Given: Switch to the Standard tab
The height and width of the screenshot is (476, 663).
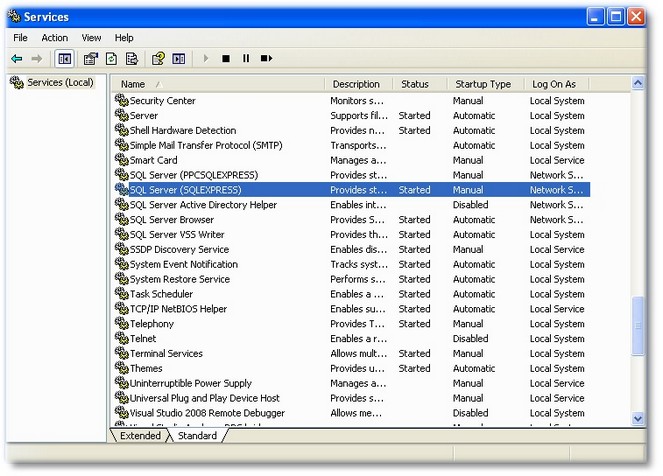Looking at the screenshot, I should tap(197, 435).
